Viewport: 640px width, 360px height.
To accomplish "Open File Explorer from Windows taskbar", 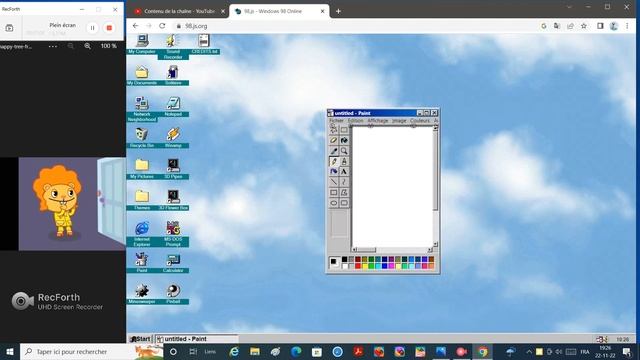I will tap(255, 351).
